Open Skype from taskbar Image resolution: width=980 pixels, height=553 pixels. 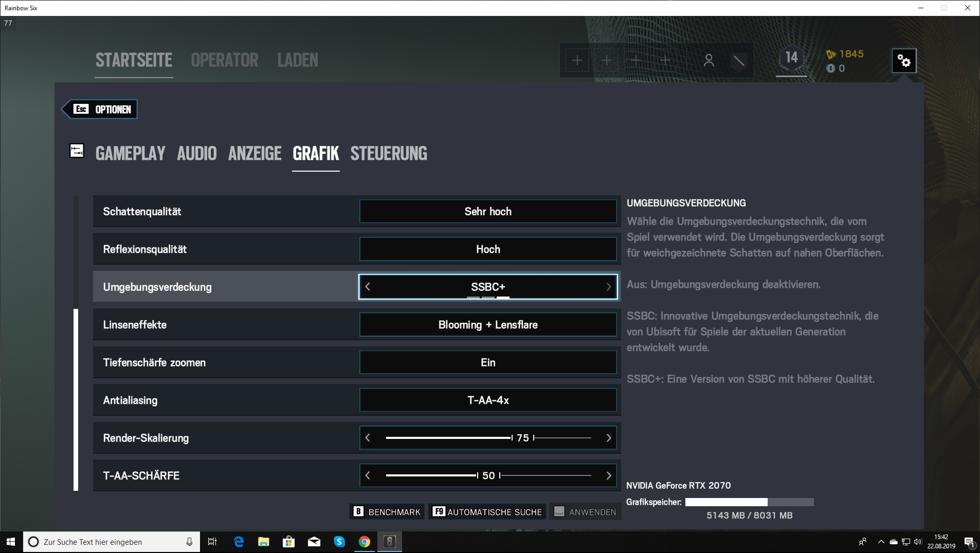tap(339, 542)
